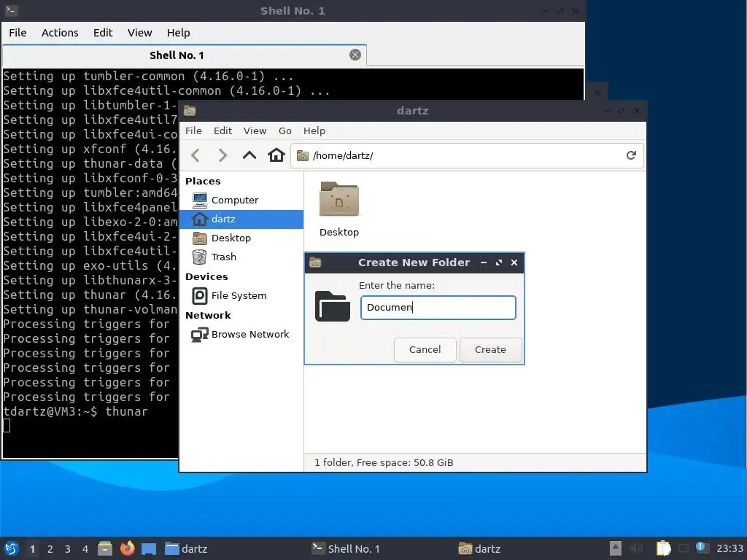Open Thunar's Go menu
The width and height of the screenshot is (747, 560).
point(285,131)
